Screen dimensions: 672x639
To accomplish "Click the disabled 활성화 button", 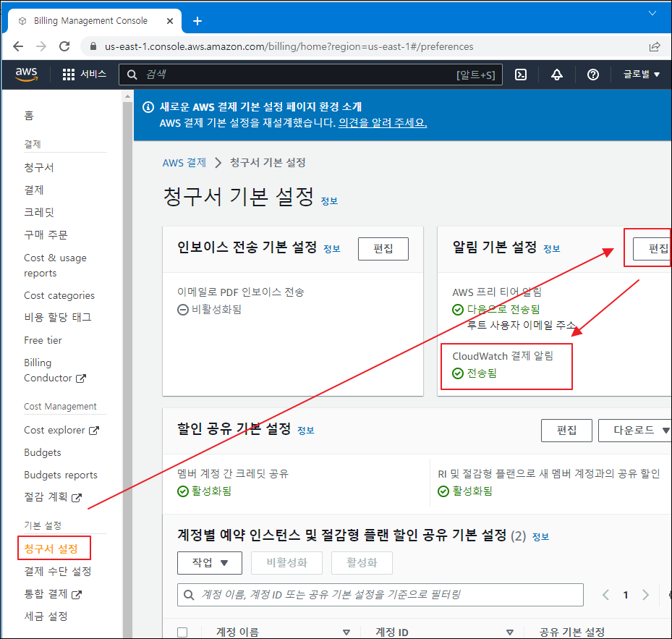I will (362, 563).
